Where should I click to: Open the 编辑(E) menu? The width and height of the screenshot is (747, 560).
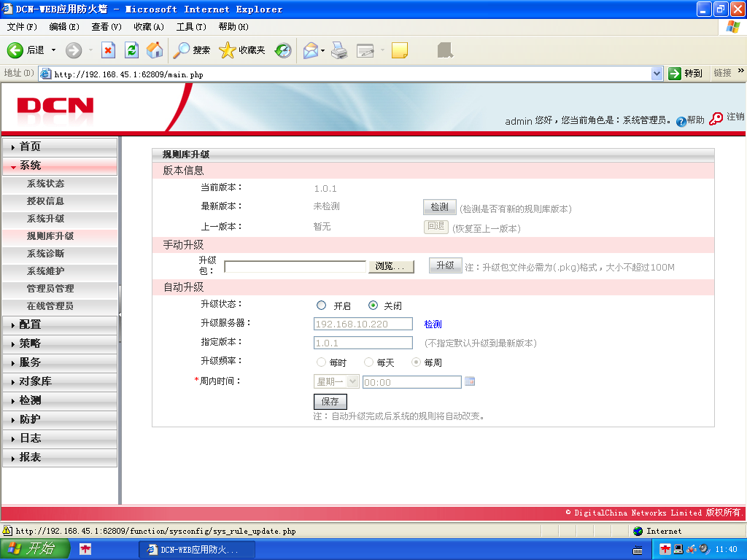(x=64, y=27)
